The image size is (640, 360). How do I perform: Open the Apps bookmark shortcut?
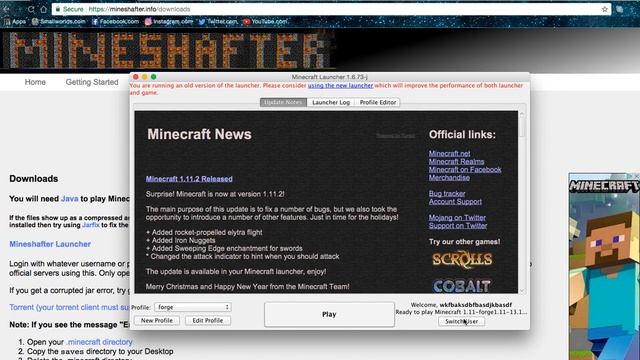tap(15, 22)
